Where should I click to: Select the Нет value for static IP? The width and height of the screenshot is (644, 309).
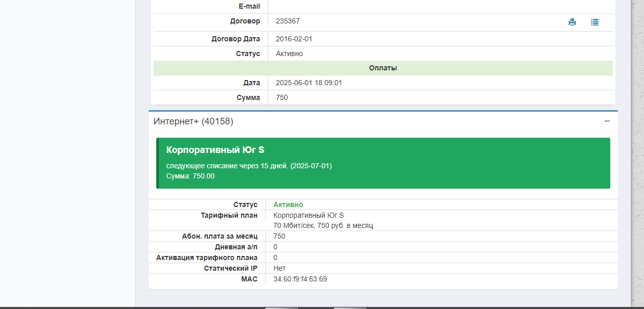coord(279,268)
